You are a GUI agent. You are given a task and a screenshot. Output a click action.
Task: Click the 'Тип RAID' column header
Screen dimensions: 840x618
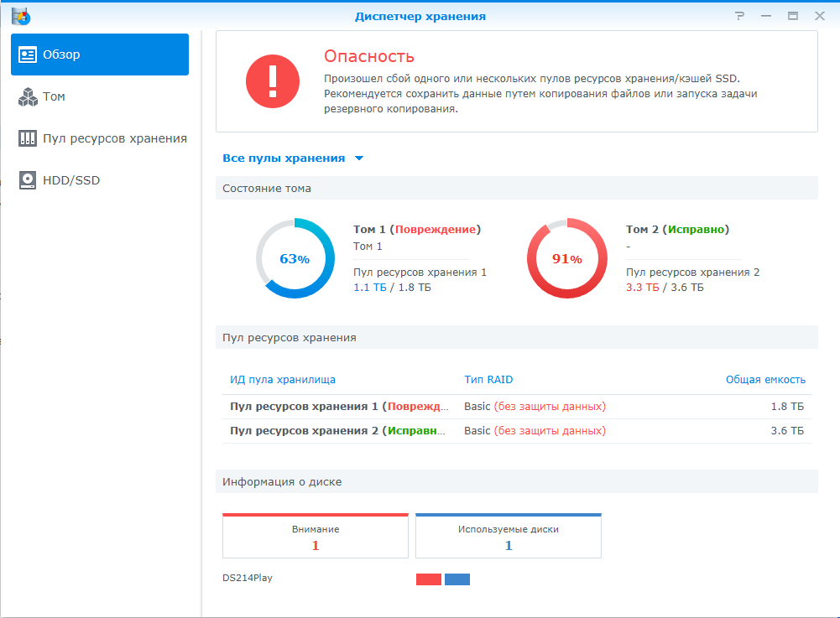pos(488,380)
